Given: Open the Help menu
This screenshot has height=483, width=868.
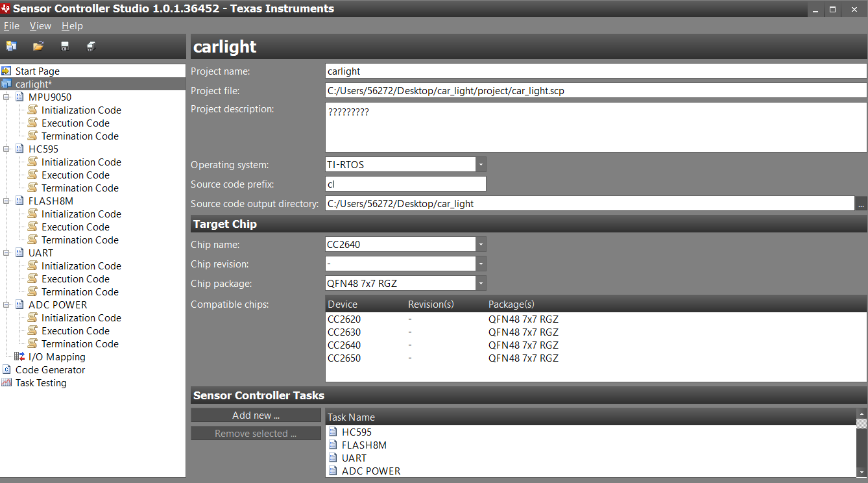Looking at the screenshot, I should click(73, 26).
